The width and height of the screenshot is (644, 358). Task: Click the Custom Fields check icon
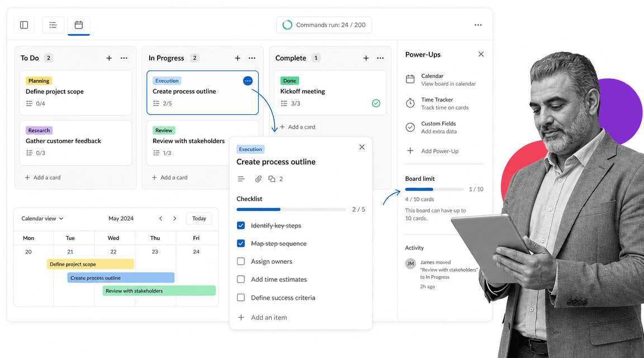click(410, 128)
